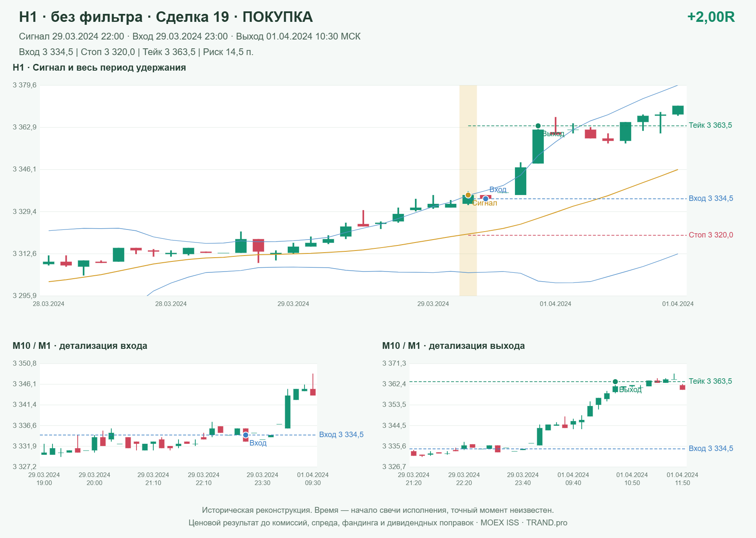Click the 'Вход 3 334,5 | Стоп 3 320,0' parameters line
This screenshot has height=538, width=756.
[x=136, y=52]
